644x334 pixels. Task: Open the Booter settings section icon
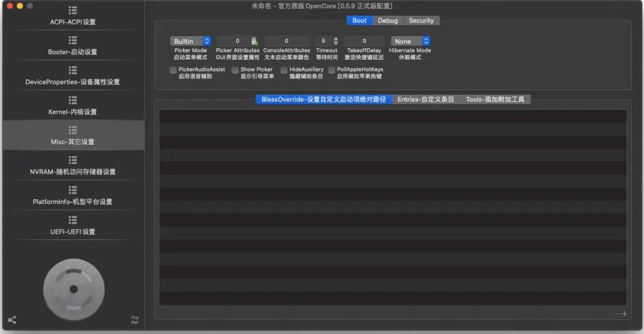coord(73,41)
